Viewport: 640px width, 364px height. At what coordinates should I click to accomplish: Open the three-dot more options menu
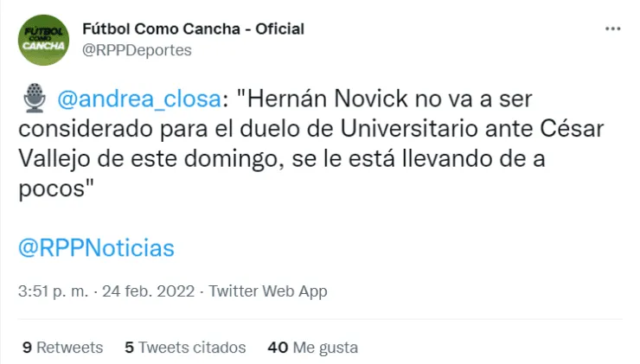pyautogui.click(x=612, y=29)
